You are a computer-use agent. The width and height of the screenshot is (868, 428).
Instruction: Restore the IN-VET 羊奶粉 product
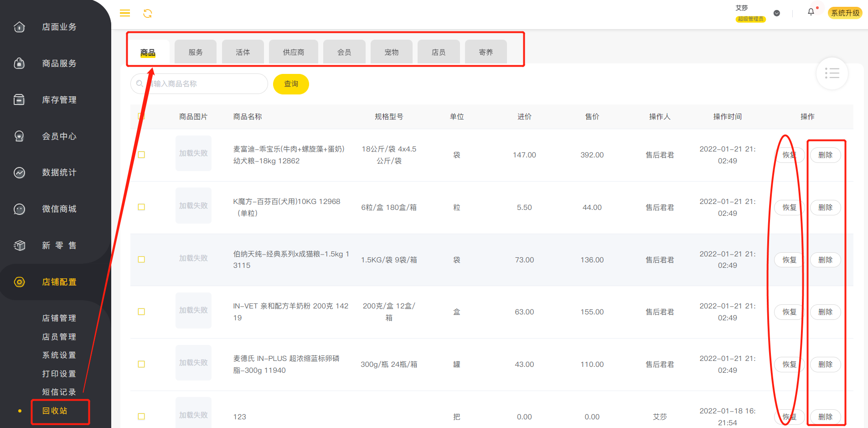789,312
